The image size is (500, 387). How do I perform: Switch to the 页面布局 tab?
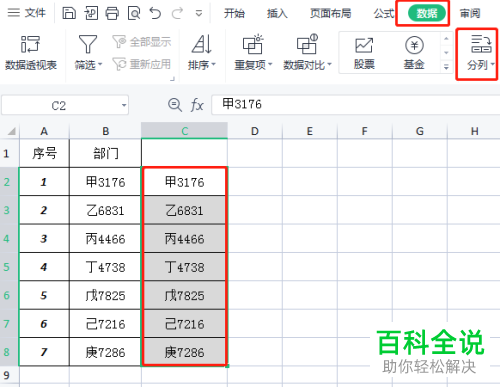point(330,13)
